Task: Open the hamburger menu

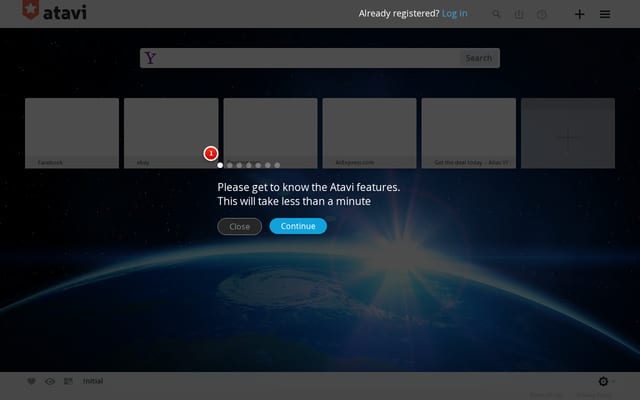Action: click(605, 14)
